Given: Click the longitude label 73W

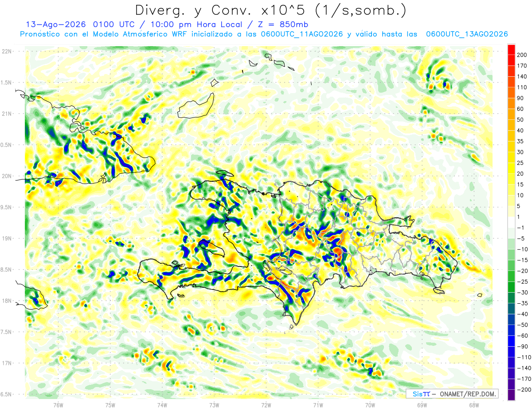Looking at the screenshot, I should 214,405.
